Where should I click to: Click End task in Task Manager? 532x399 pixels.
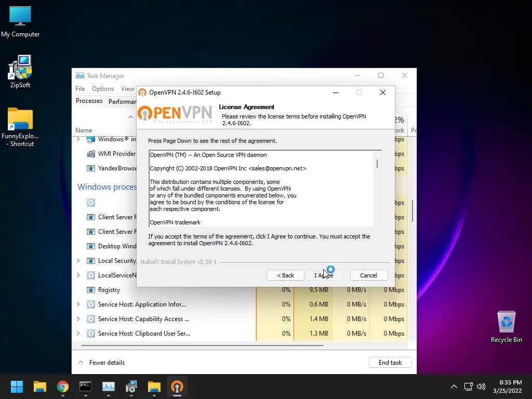(390, 362)
